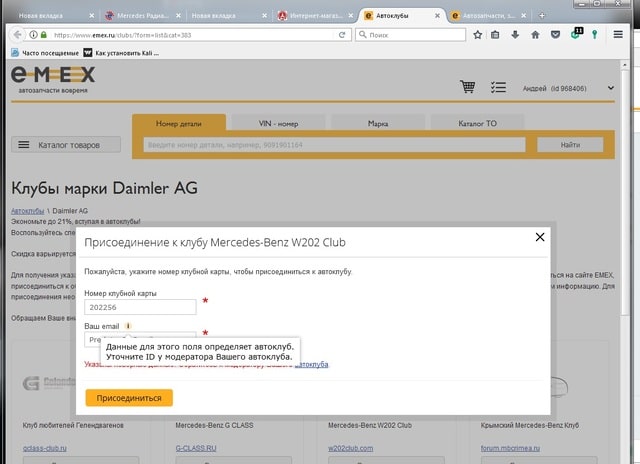Open site info via the circled i icon

click(33, 35)
